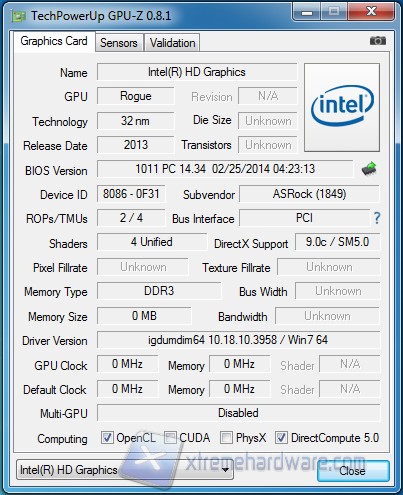403x495 pixels.
Task: Toggle the CUDA checkbox
Action: click(x=170, y=437)
